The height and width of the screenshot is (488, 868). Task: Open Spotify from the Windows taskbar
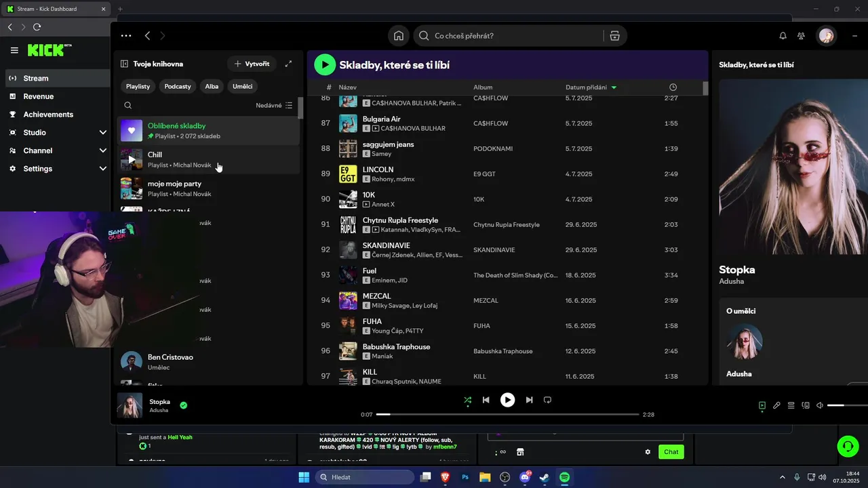pos(564,477)
